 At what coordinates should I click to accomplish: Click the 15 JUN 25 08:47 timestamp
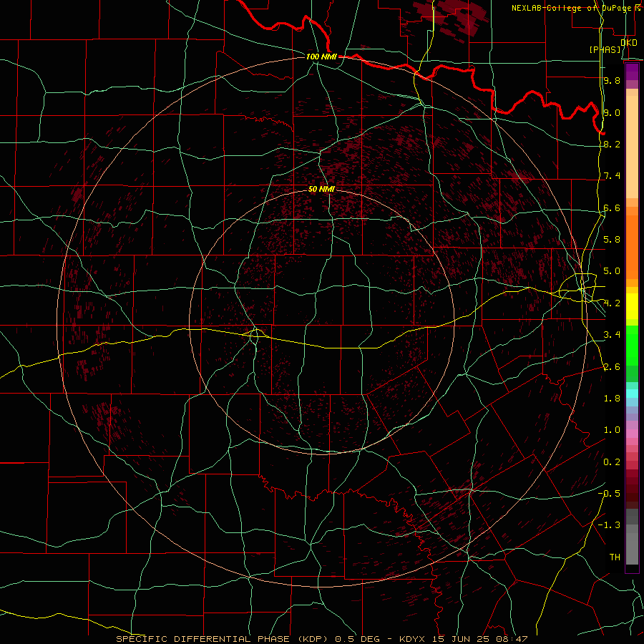480,639
